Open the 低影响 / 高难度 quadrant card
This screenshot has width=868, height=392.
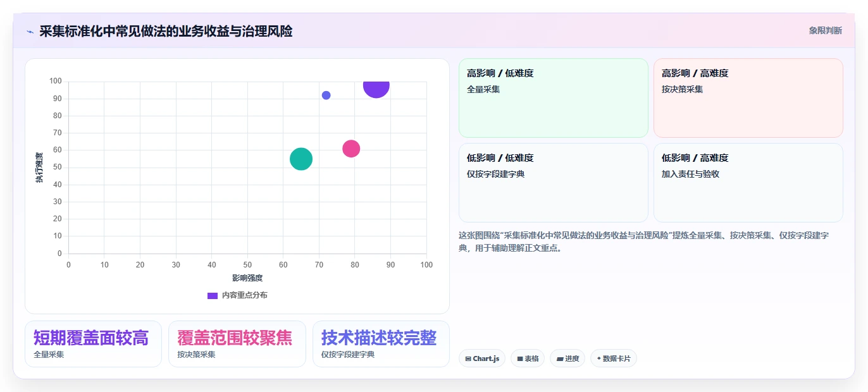(x=748, y=183)
